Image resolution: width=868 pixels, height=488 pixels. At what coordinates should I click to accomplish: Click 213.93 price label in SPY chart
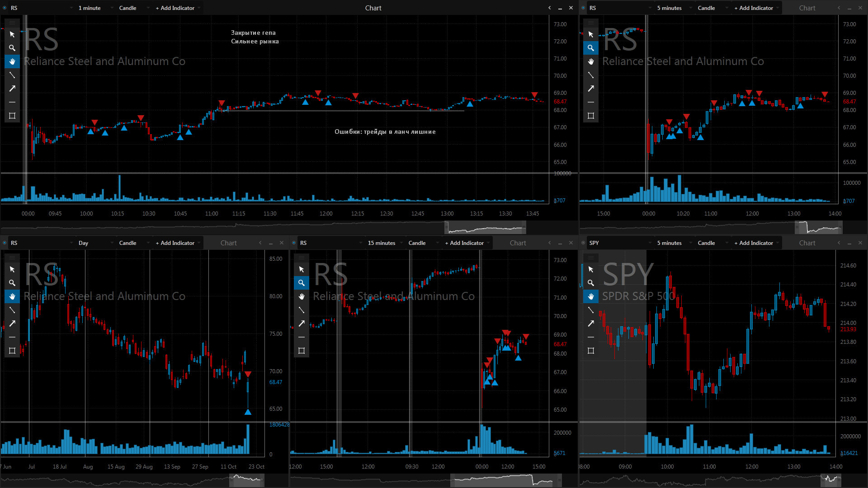pyautogui.click(x=848, y=329)
